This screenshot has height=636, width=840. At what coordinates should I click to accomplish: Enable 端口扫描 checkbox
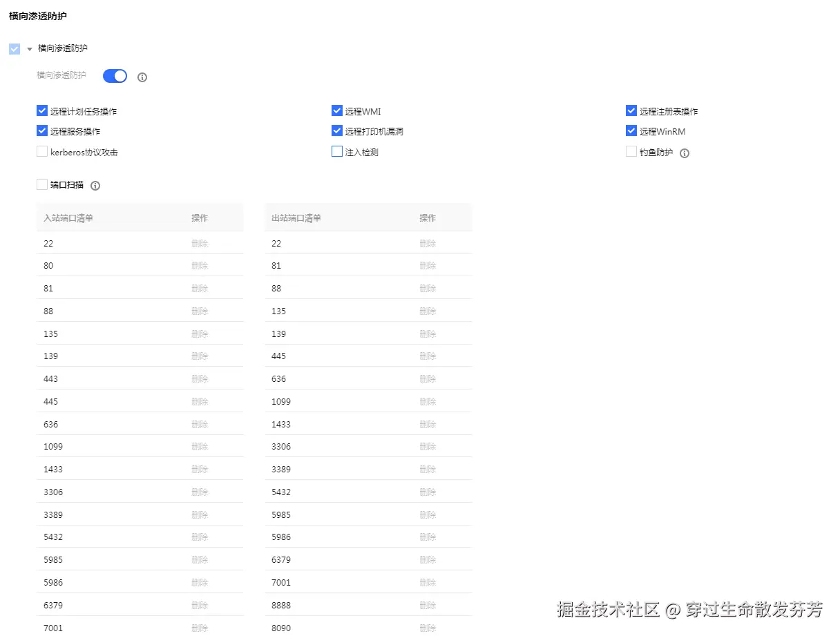point(42,184)
